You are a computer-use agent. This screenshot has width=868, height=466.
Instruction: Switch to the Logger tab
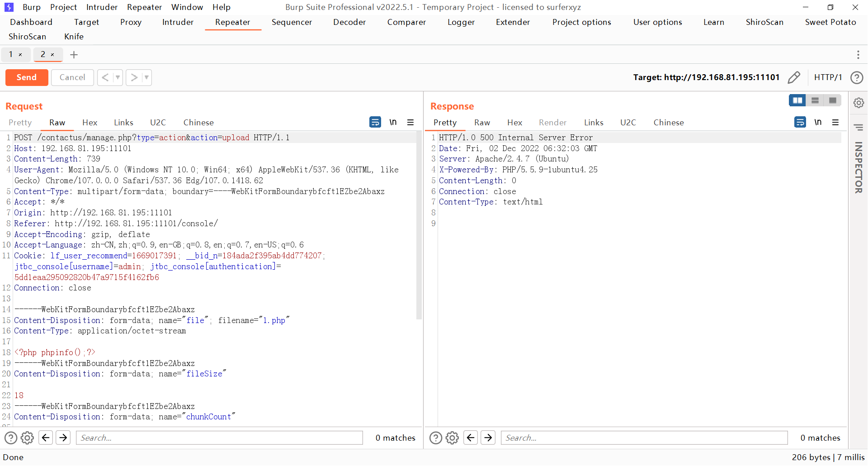click(461, 22)
